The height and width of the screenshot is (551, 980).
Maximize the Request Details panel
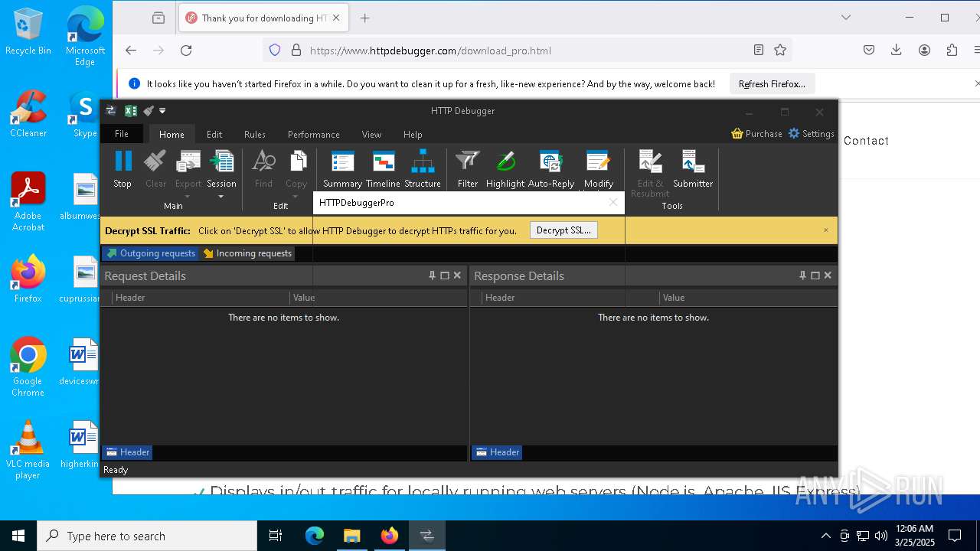point(445,275)
